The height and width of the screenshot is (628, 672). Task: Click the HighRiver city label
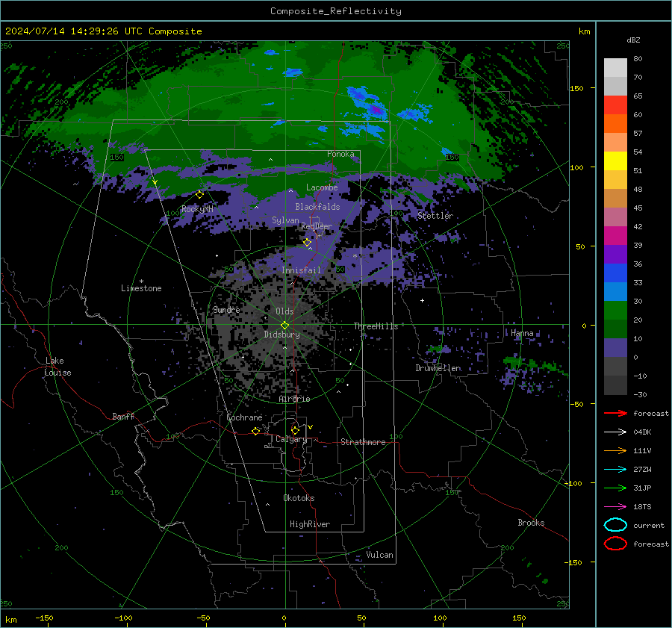310,524
